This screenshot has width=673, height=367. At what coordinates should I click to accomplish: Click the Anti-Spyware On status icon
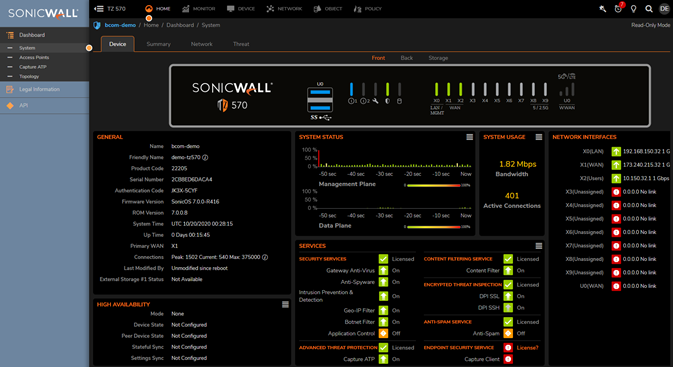pos(383,282)
